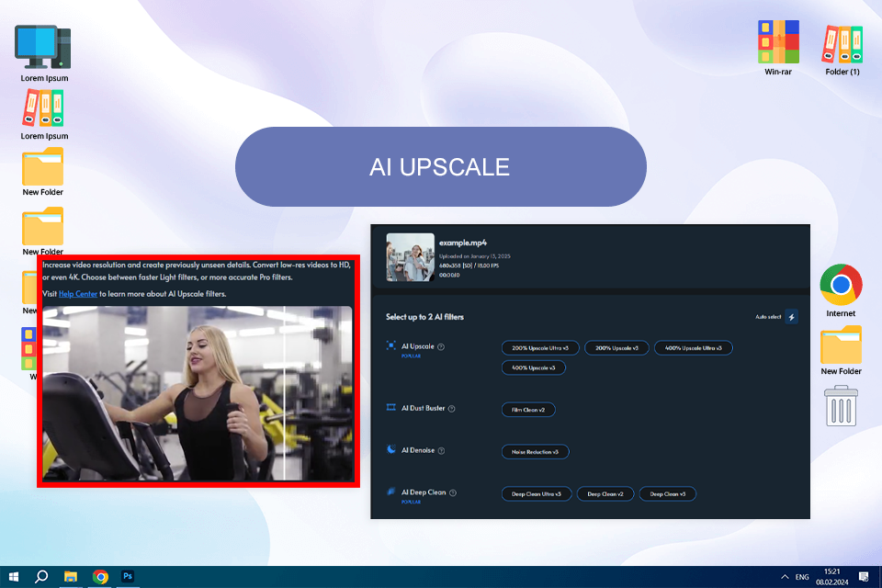Viewport: 882px width, 588px height.
Task: Toggle the Noise Reduction v3 filter
Action: [535, 452]
